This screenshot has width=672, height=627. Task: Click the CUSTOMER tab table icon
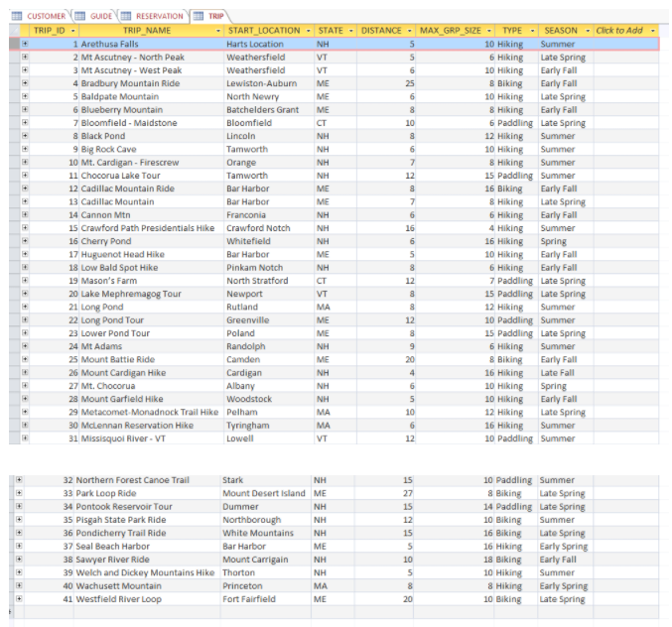pyautogui.click(x=17, y=16)
